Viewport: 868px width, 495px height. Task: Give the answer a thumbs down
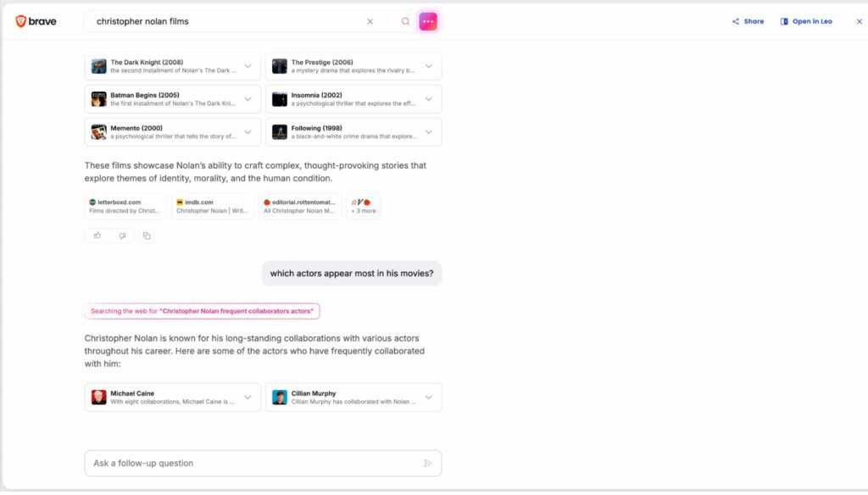(122, 236)
